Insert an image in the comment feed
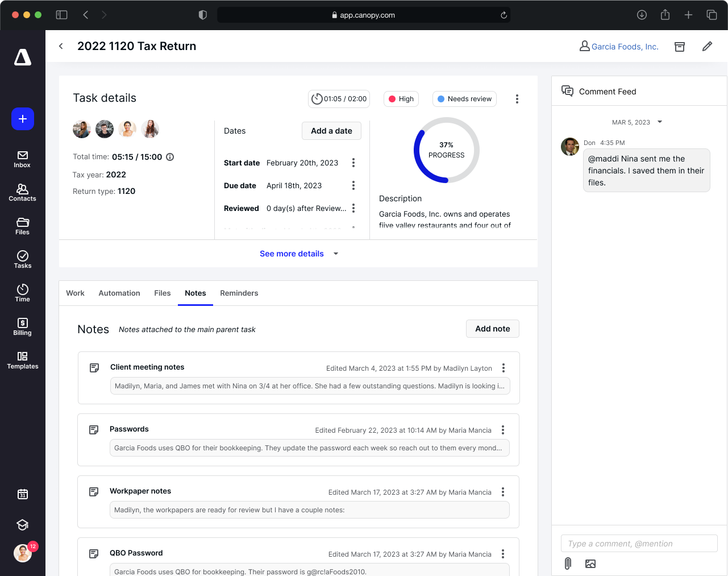 [x=590, y=563]
